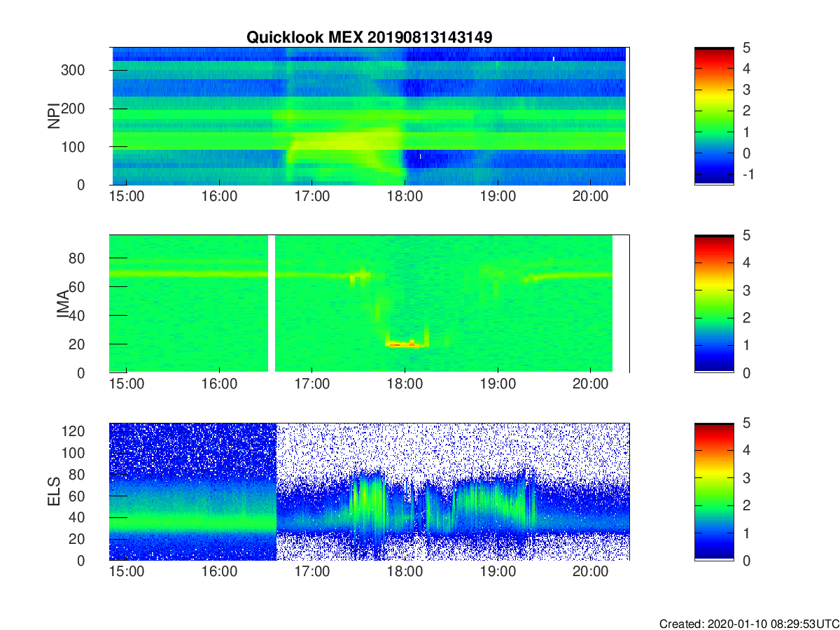Click the IMA panel color bar
840x630 pixels.
pyautogui.click(x=714, y=304)
